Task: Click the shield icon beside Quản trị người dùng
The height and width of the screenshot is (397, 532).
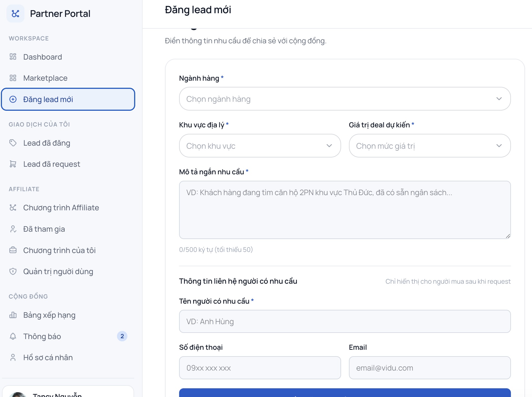Action: pyautogui.click(x=13, y=271)
